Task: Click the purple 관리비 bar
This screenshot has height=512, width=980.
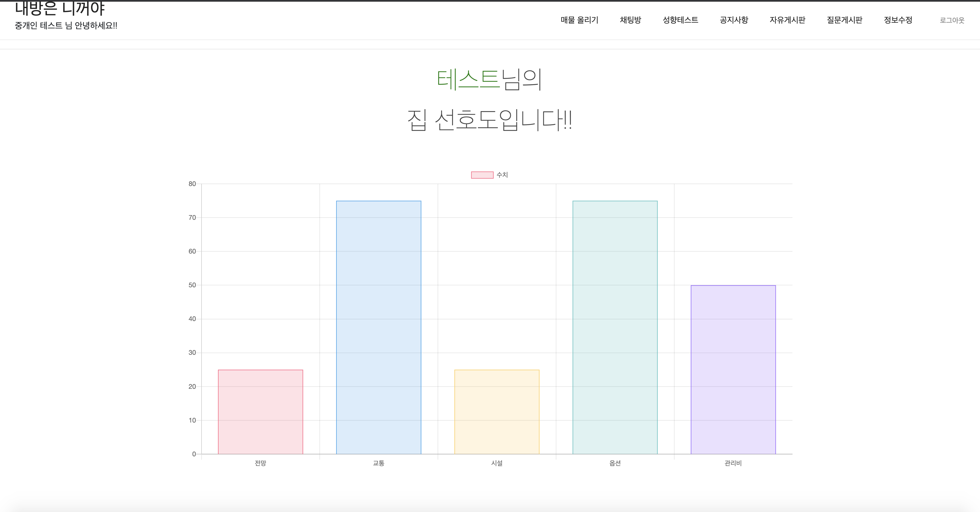Action: tap(733, 369)
